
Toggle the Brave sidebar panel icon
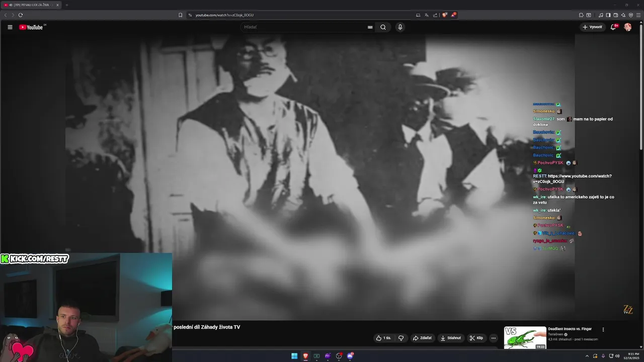click(x=608, y=15)
